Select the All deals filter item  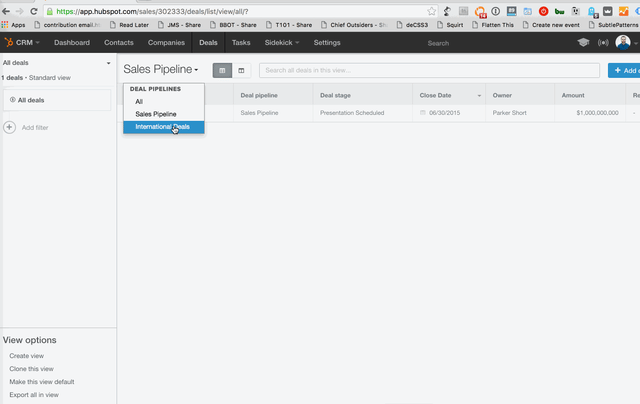tap(57, 100)
